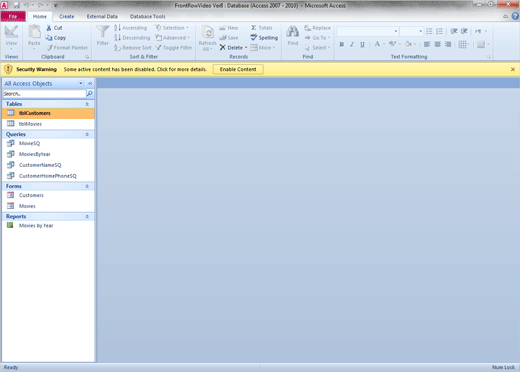Select the Customers form
The width and height of the screenshot is (520, 372).
48,195
